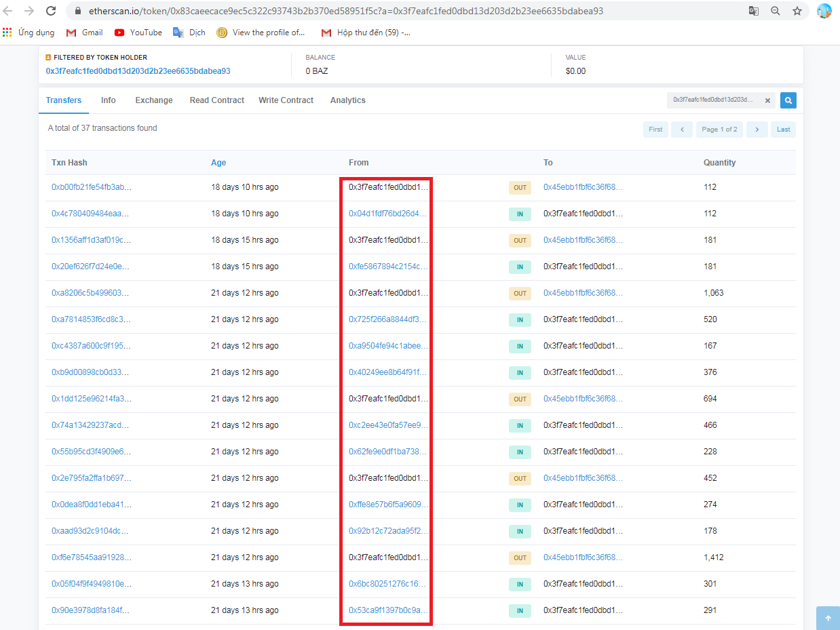This screenshot has width=840, height=630.
Task: Click the Last page button
Action: [x=784, y=130]
